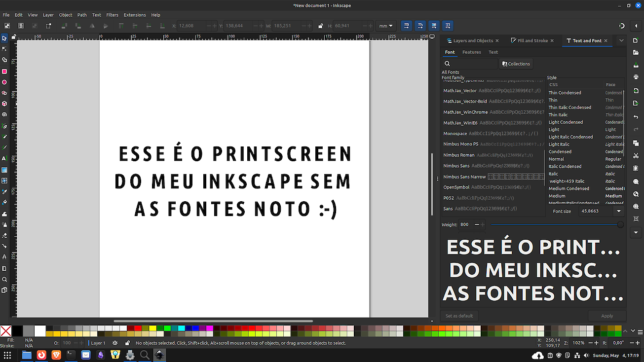
Task: Click the Apply button
Action: pyautogui.click(x=607, y=316)
